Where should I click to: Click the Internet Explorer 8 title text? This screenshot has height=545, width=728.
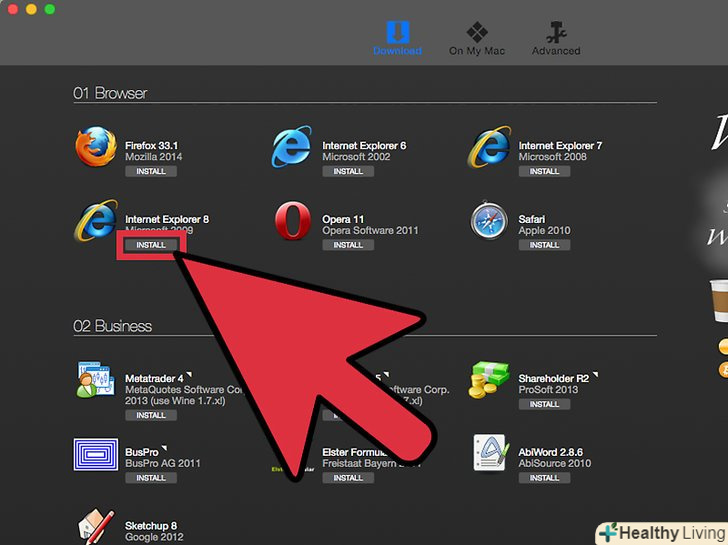pos(167,219)
